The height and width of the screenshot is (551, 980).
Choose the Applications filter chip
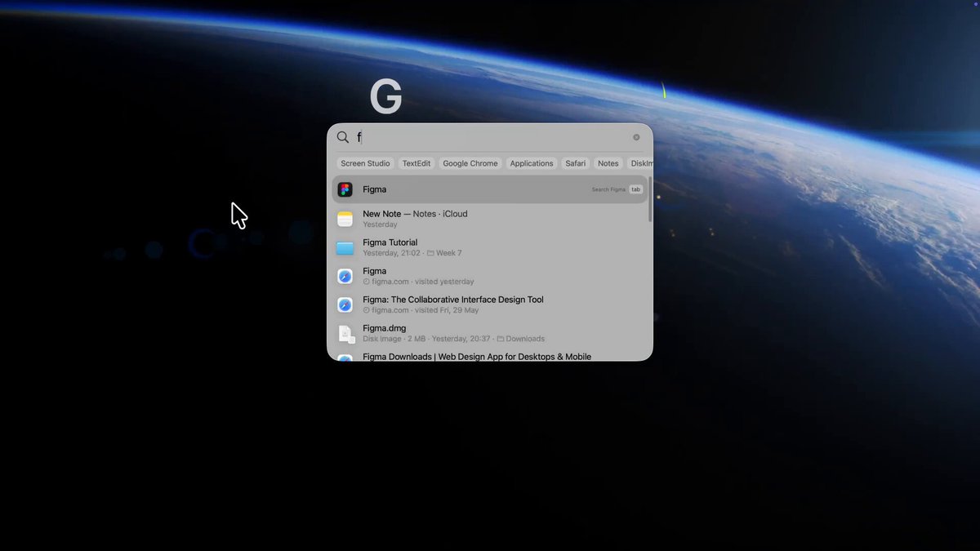pyautogui.click(x=532, y=163)
